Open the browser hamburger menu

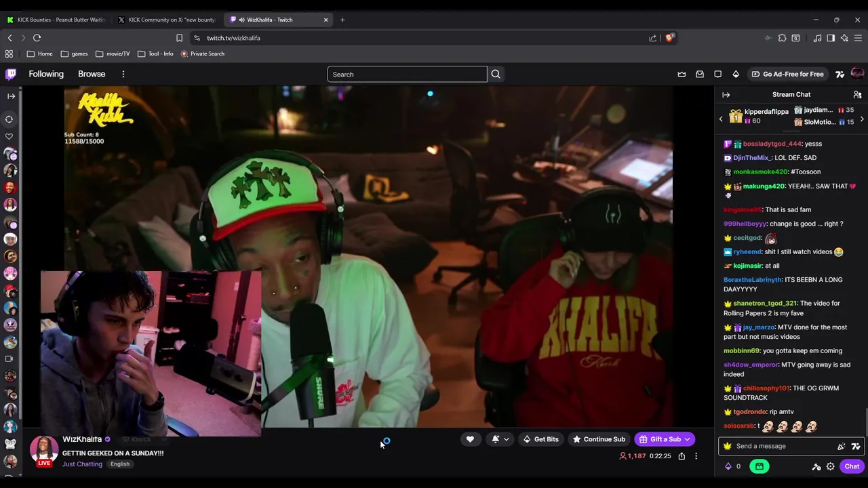tap(858, 38)
